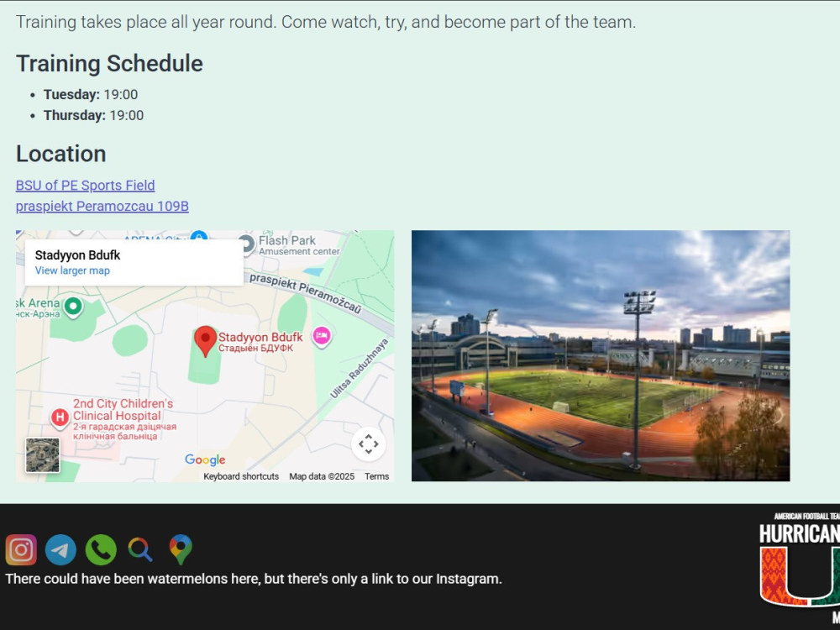Viewport: 840px width, 630px height.
Task: Click the pink hotel marker on map
Action: click(x=322, y=337)
